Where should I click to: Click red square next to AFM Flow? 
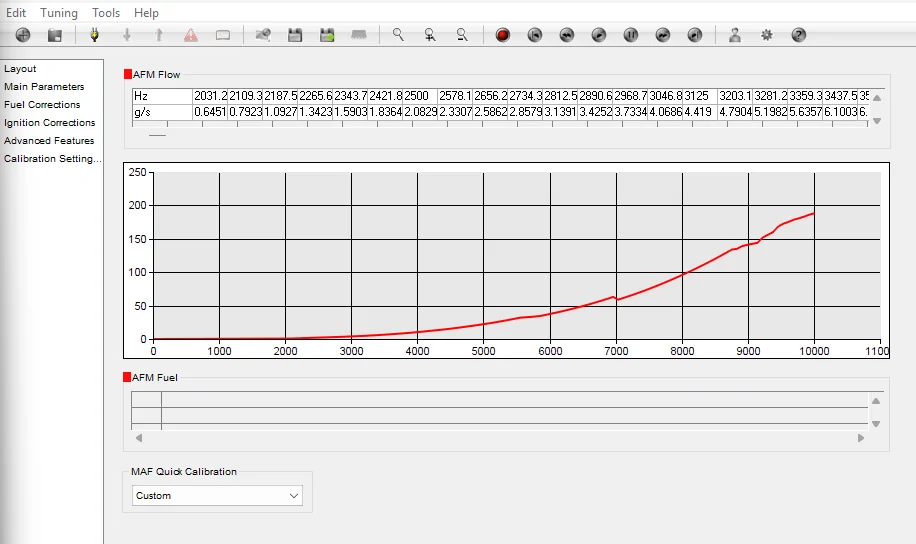[x=128, y=74]
